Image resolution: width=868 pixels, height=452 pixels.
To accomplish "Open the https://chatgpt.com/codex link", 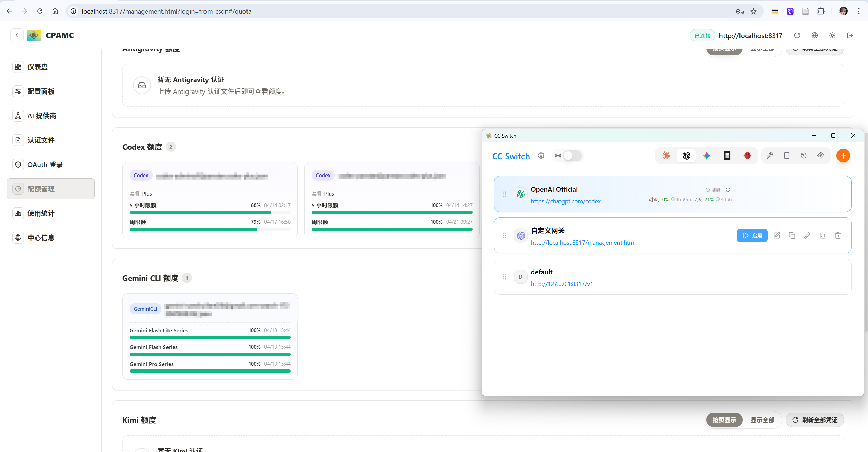I will coord(566,201).
